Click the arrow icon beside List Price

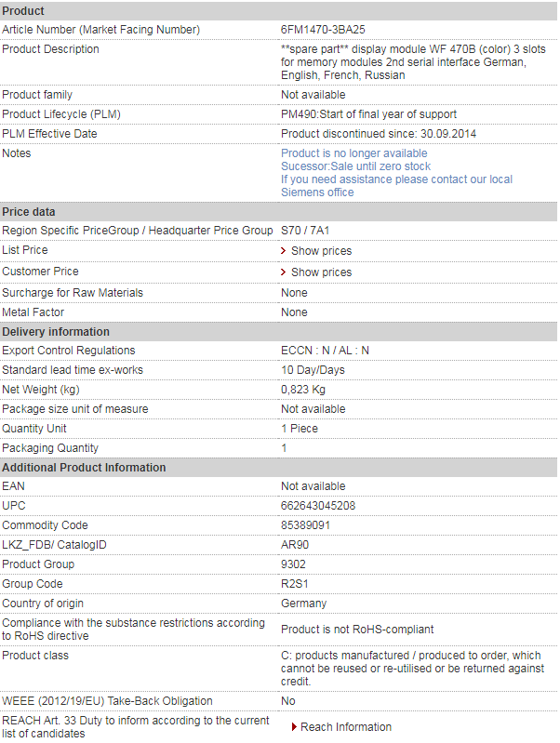pyautogui.click(x=284, y=251)
